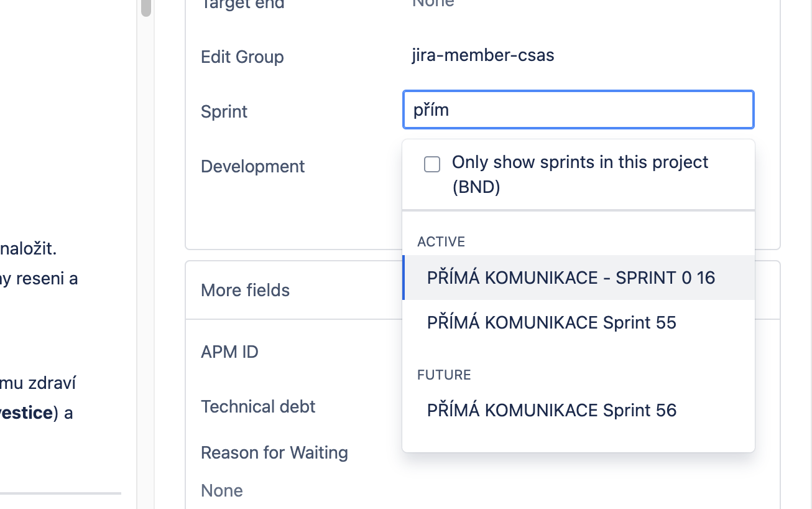This screenshot has width=812, height=509.
Task: Enable "Only show sprints in this project (BND)" checkbox
Action: (431, 164)
